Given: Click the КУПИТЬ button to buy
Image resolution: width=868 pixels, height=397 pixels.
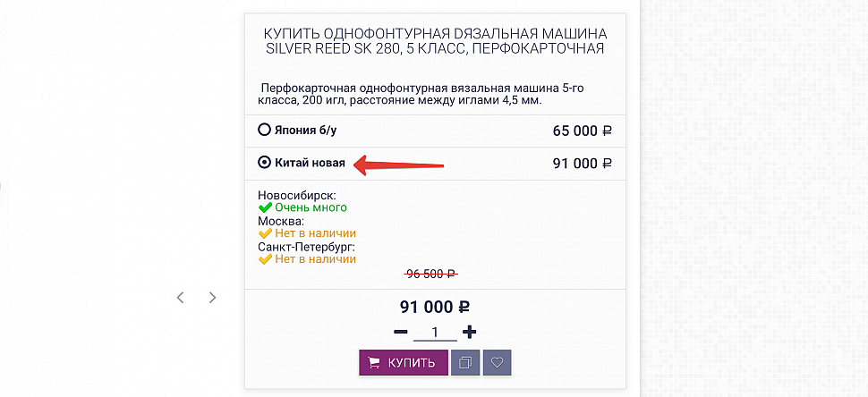Looking at the screenshot, I should [403, 363].
